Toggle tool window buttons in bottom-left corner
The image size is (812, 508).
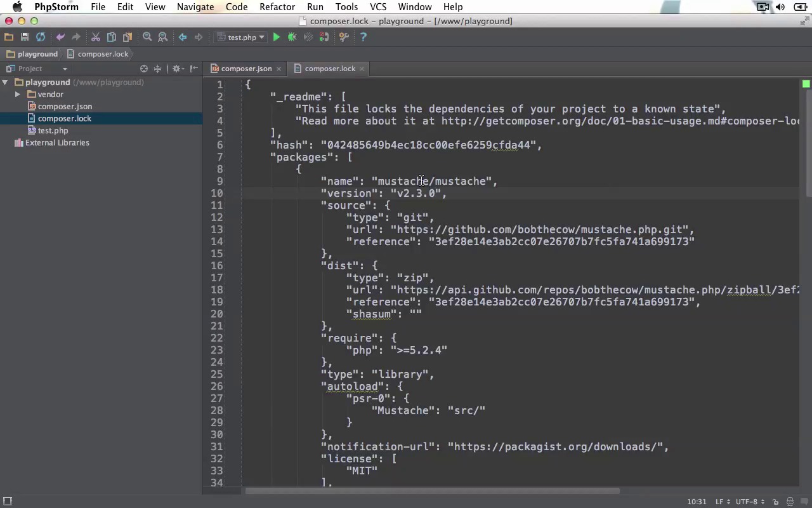pos(8,502)
